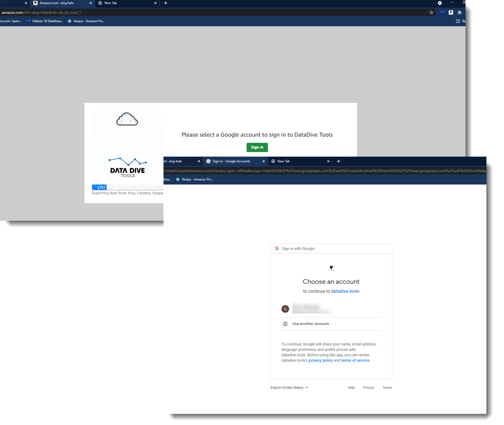Open a new tab in the back window

click(166, 3)
